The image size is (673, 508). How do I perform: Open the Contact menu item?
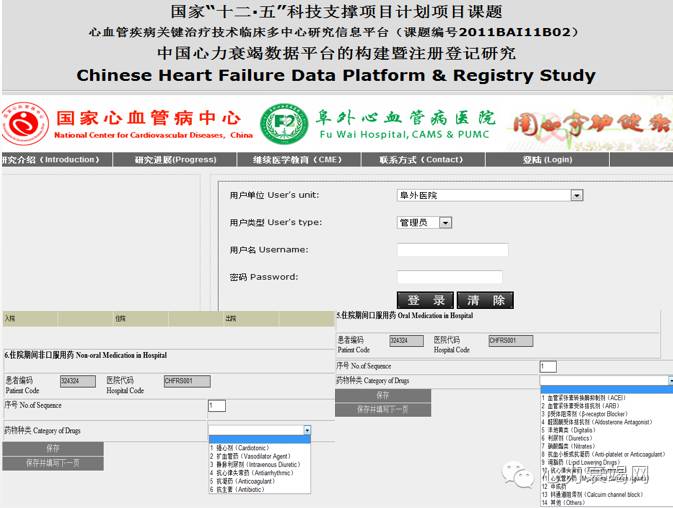[422, 160]
